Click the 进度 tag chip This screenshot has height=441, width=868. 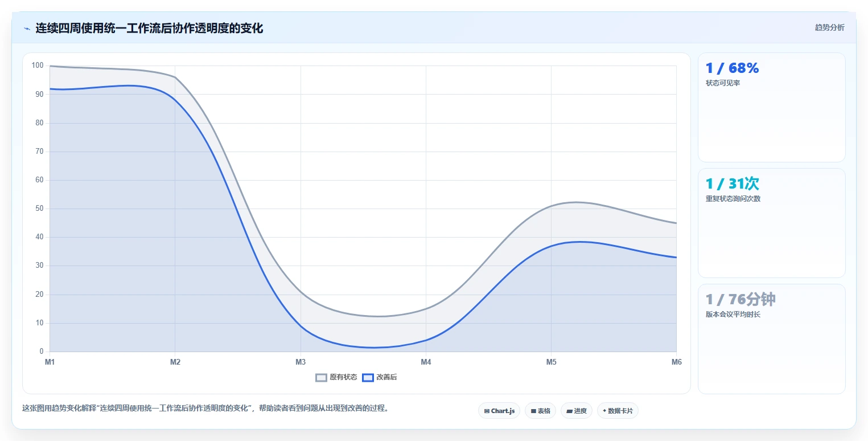coord(577,411)
